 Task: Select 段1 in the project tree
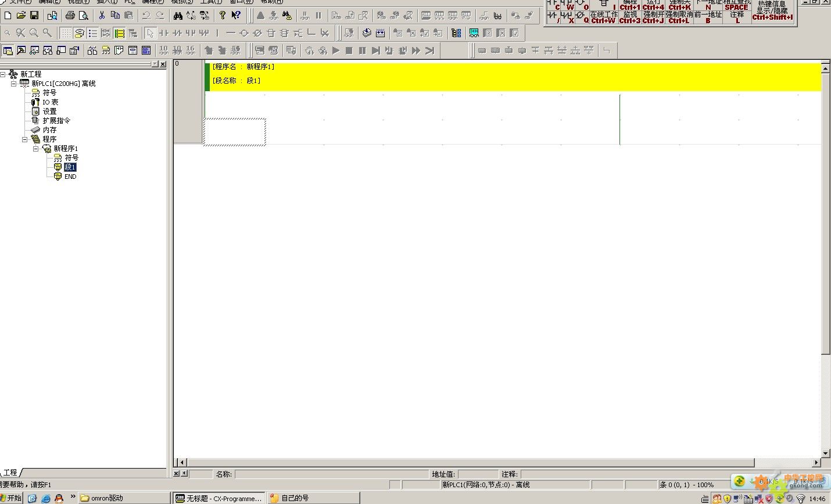pos(70,167)
